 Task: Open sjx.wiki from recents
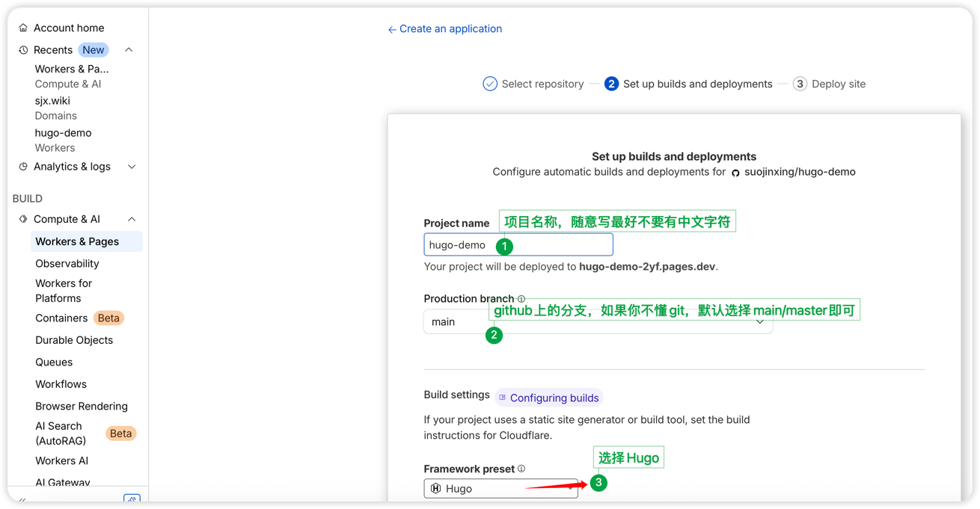point(52,101)
